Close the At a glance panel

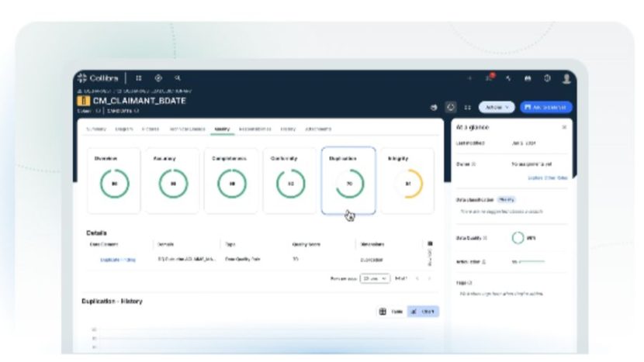(564, 126)
